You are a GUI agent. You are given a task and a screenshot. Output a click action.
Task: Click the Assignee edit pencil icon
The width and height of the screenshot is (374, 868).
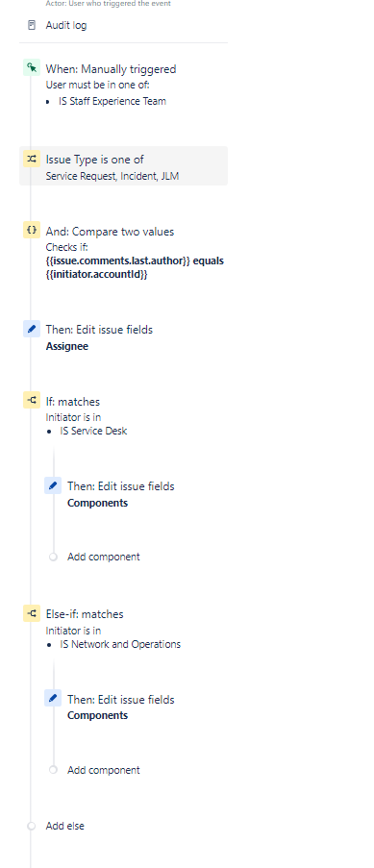(x=32, y=329)
